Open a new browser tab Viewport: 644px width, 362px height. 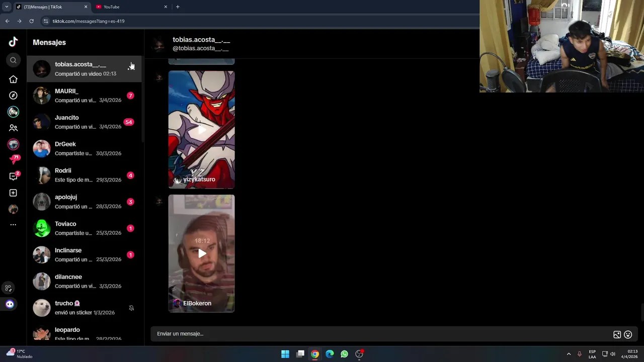click(x=178, y=7)
